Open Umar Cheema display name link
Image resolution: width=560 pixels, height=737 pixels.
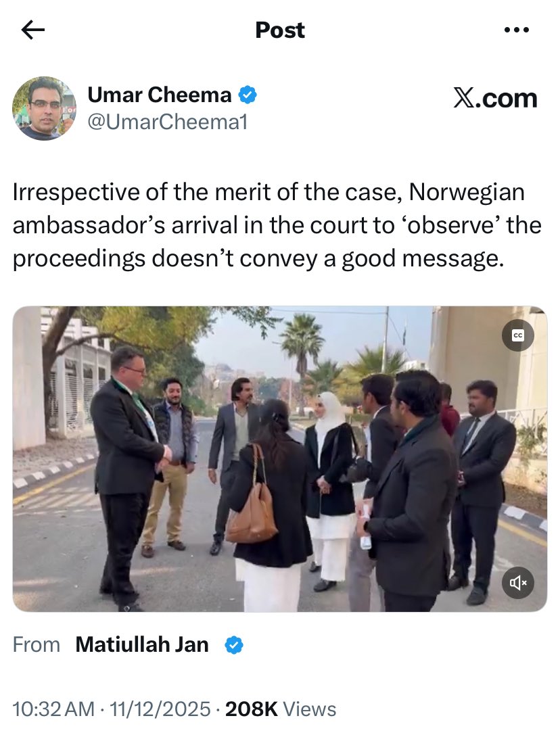(x=160, y=95)
